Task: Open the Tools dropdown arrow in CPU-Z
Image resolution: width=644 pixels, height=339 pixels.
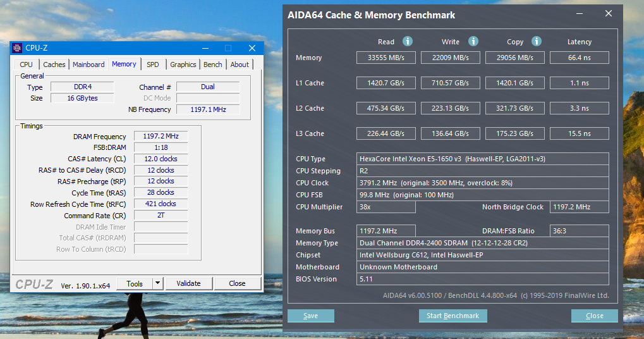Action: coord(158,283)
